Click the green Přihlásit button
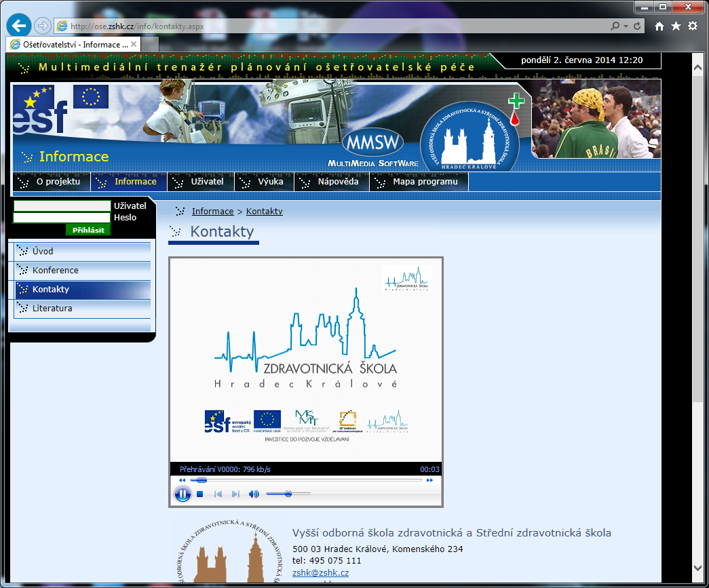Viewport: 709px width, 588px height. (x=88, y=230)
